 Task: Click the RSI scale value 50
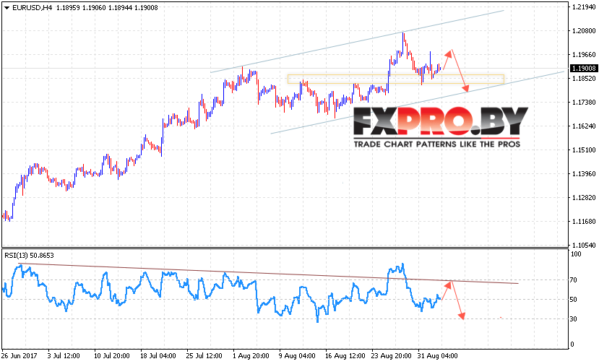(x=573, y=300)
